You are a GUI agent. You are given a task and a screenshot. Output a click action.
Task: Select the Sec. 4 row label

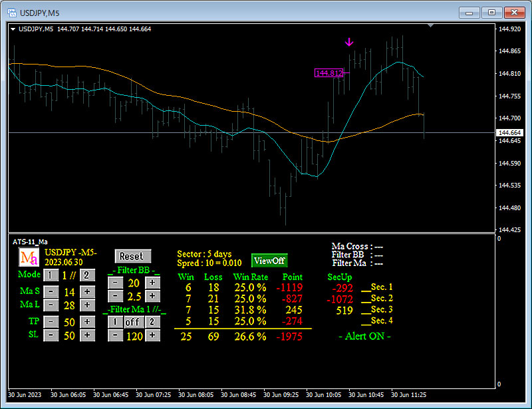(x=382, y=321)
